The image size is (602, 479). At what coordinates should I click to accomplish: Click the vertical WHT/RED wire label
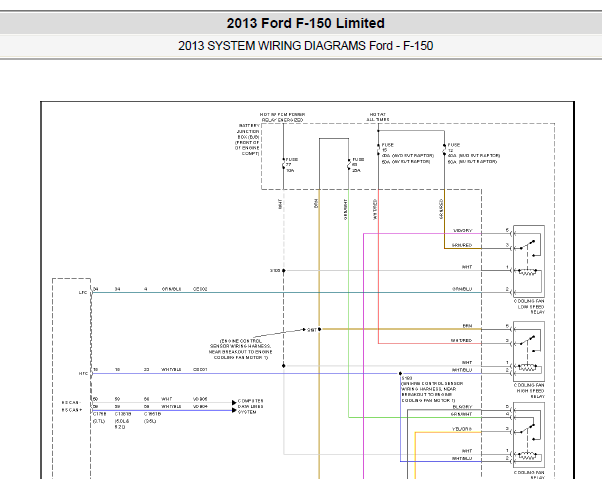375,209
